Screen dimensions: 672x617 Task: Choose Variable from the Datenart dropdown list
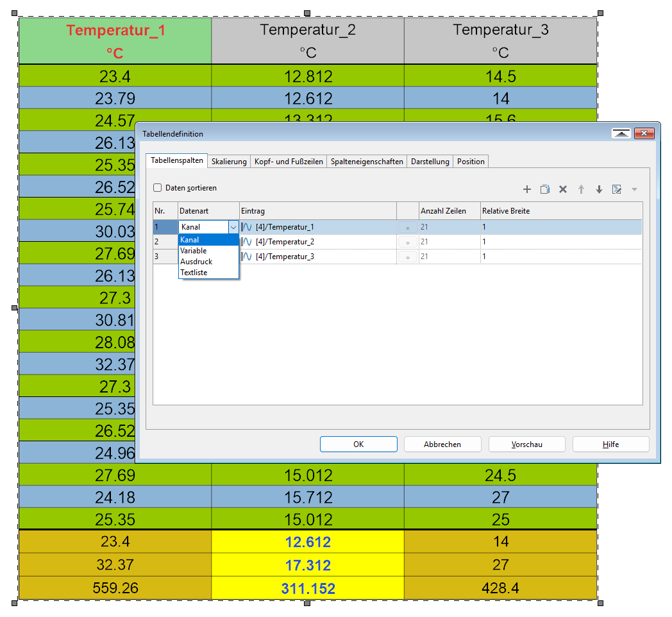[194, 251]
